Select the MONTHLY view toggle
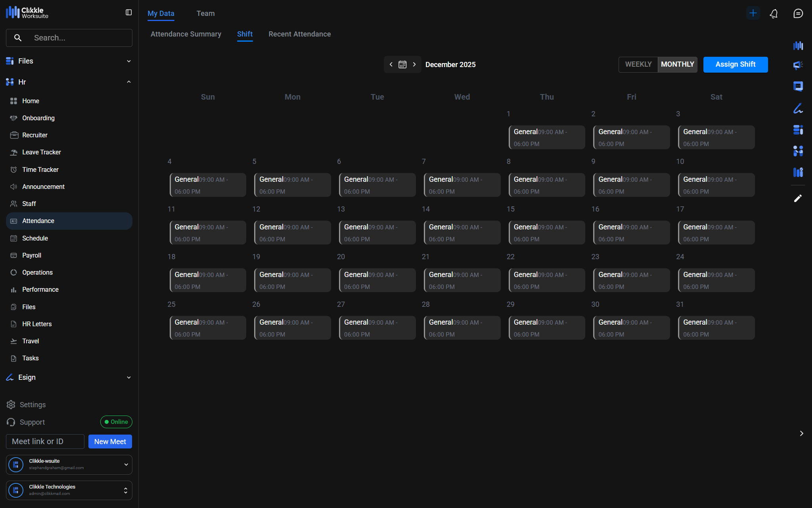 (x=677, y=64)
